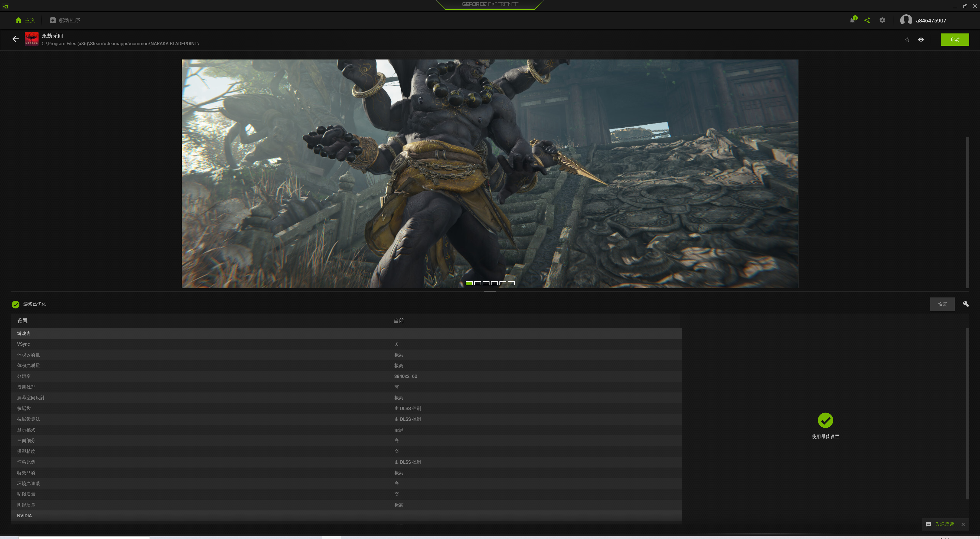The width and height of the screenshot is (980, 539).
Task: Click the 贴图质量 setting row
Action: click(346, 494)
